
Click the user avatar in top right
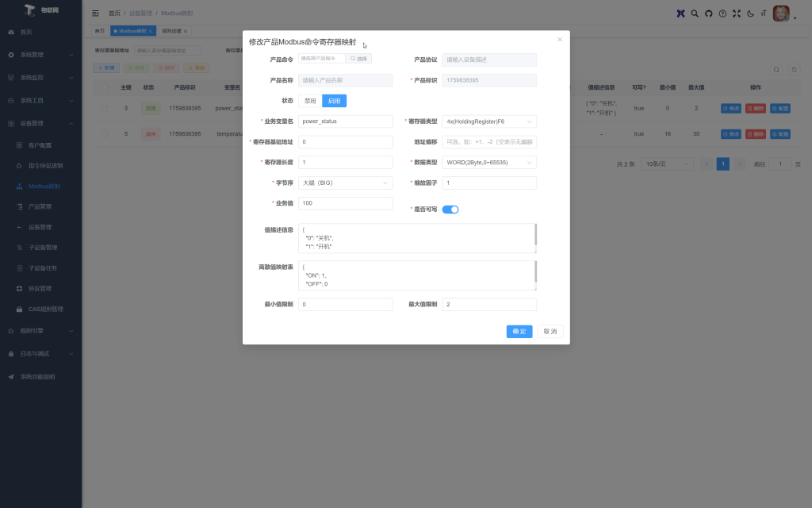click(x=781, y=13)
